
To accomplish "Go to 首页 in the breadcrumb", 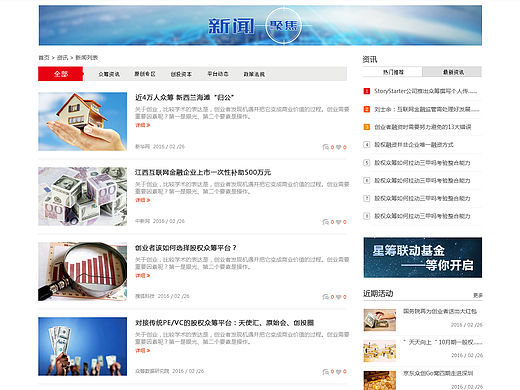I will coord(44,58).
